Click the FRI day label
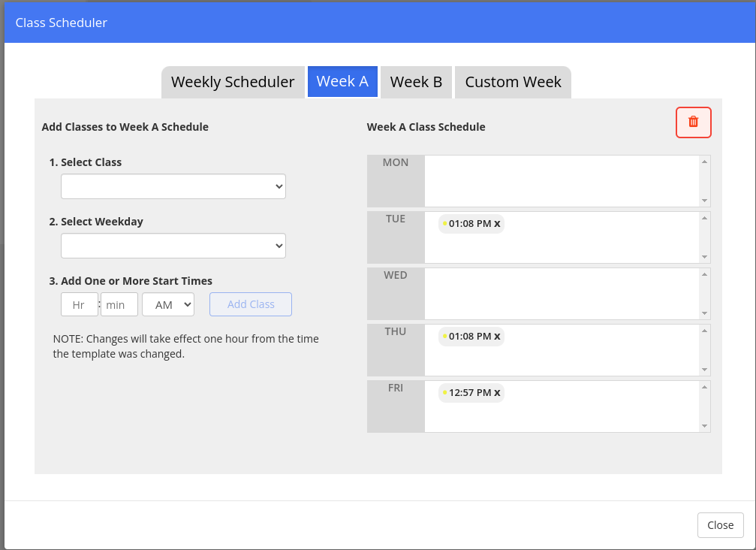The image size is (756, 550). pyautogui.click(x=396, y=388)
